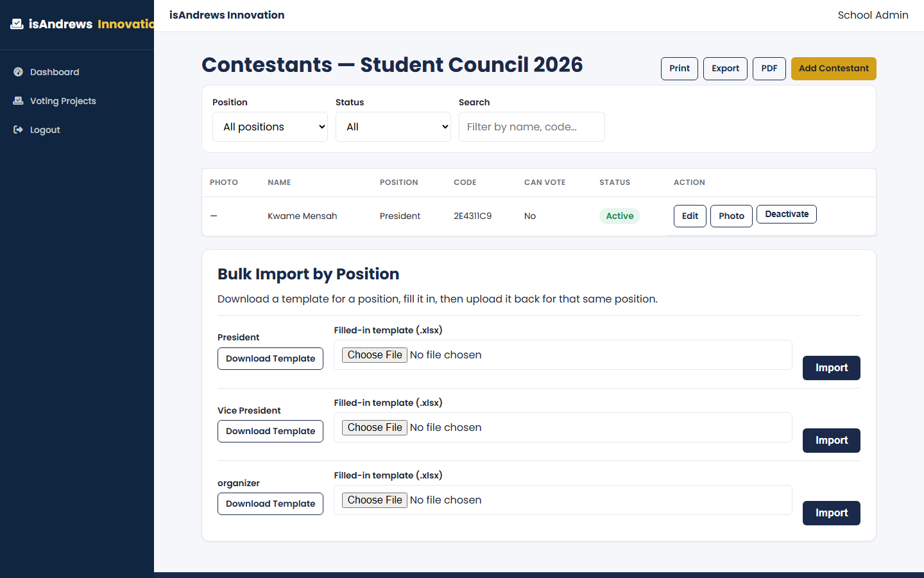Click the CAN VOTE column header
924x578 pixels.
click(545, 182)
